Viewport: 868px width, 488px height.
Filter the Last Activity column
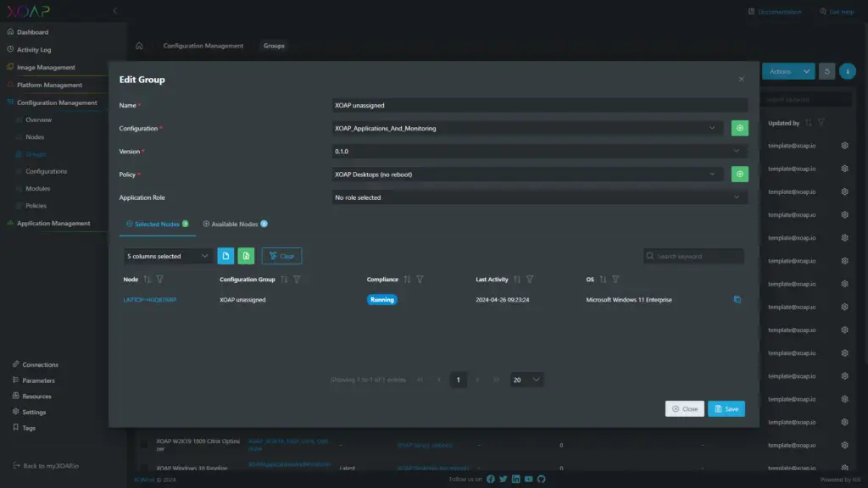[x=530, y=280]
